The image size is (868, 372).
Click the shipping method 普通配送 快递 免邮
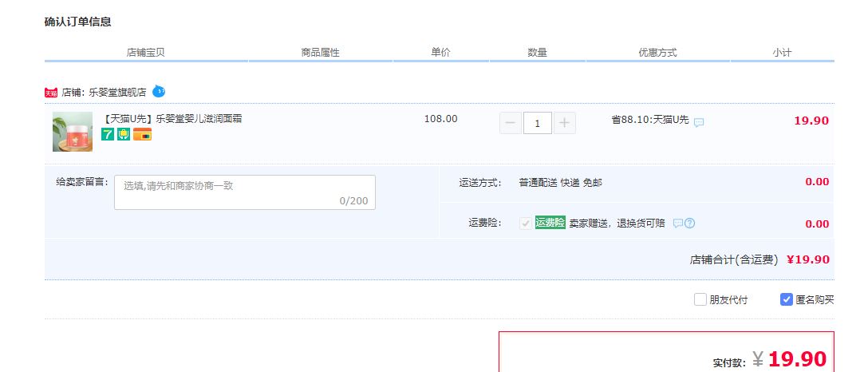tap(560, 182)
